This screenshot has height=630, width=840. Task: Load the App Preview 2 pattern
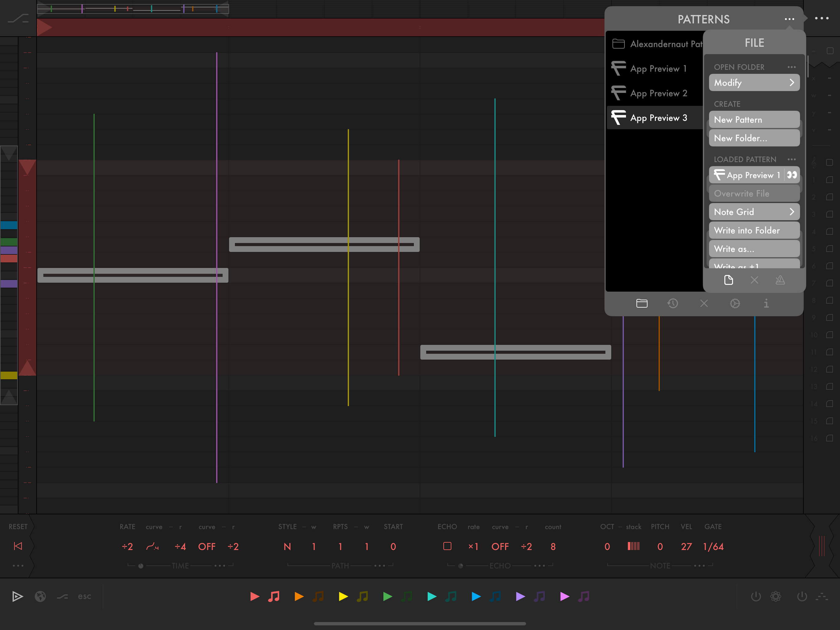click(x=658, y=93)
